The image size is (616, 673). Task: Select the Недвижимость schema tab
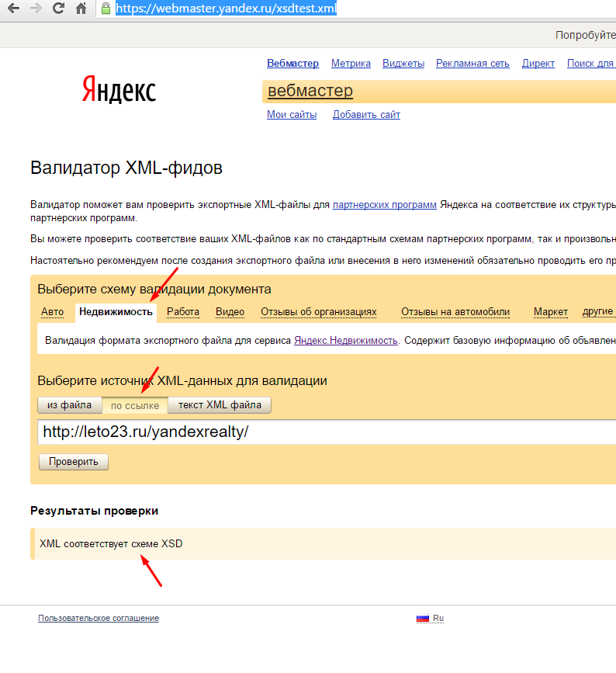point(116,312)
